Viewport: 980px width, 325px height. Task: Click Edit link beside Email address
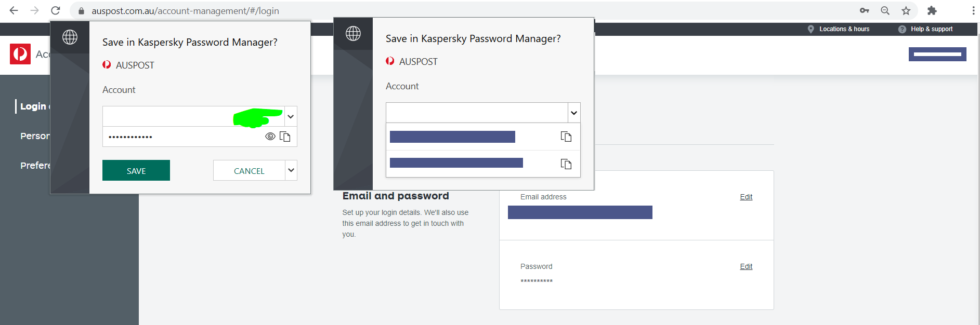[x=746, y=197]
